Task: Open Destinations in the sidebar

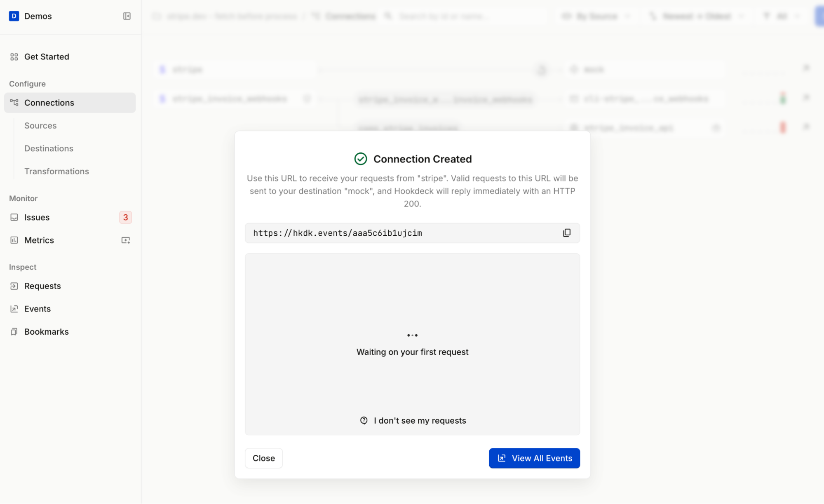Action: [49, 148]
